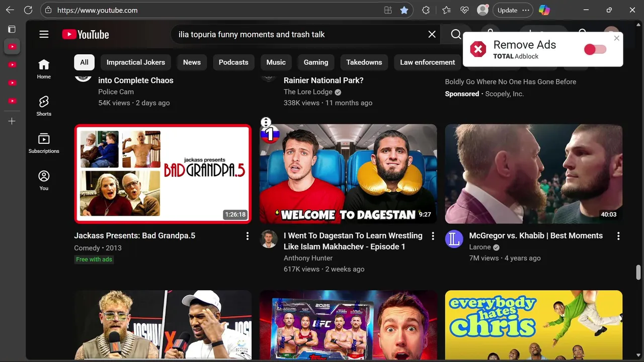
Task: Open the split screen icon in the address bar
Action: click(388, 10)
